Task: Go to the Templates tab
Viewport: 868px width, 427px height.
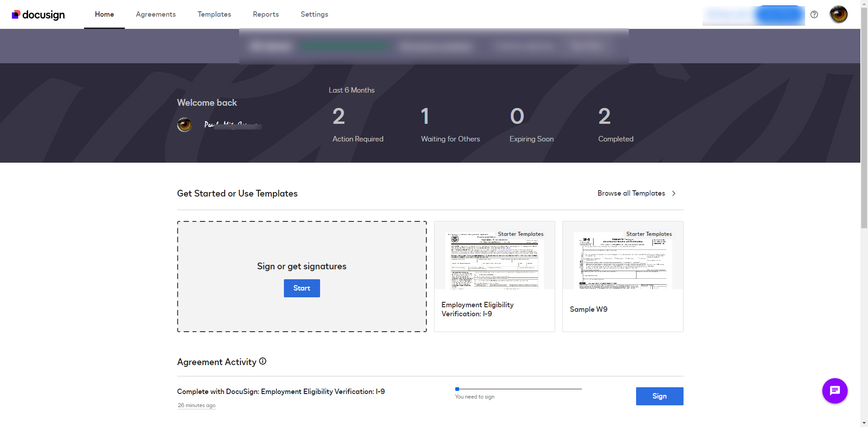Action: coord(214,14)
